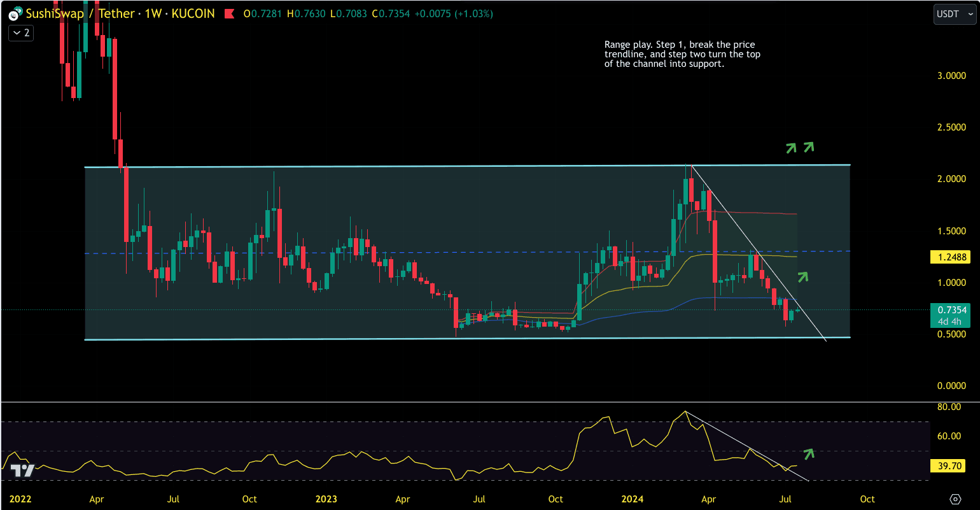Viewport: 980px width, 510px height.
Task: Click the TradingView logo in the RSI pane
Action: tap(23, 471)
